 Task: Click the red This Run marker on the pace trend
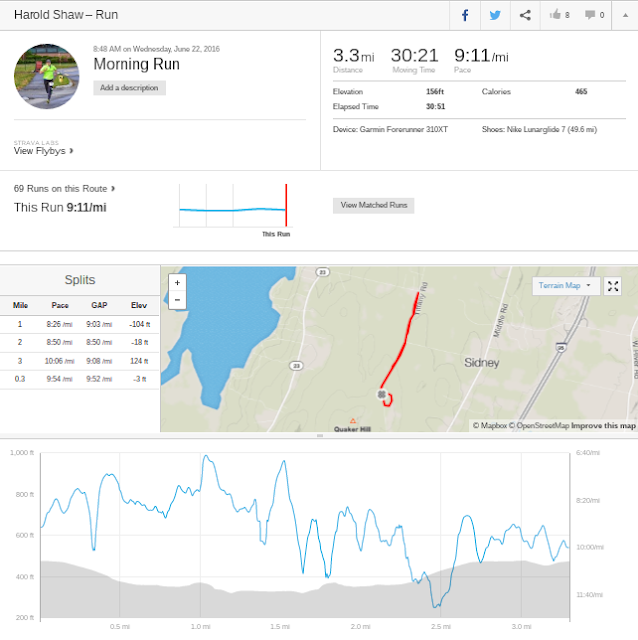point(286,206)
